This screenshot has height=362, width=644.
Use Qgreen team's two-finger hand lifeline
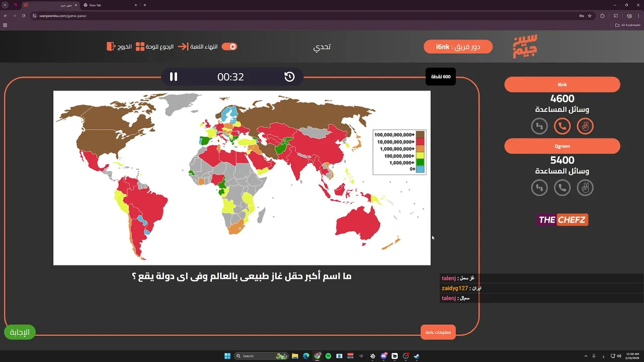coord(585,188)
